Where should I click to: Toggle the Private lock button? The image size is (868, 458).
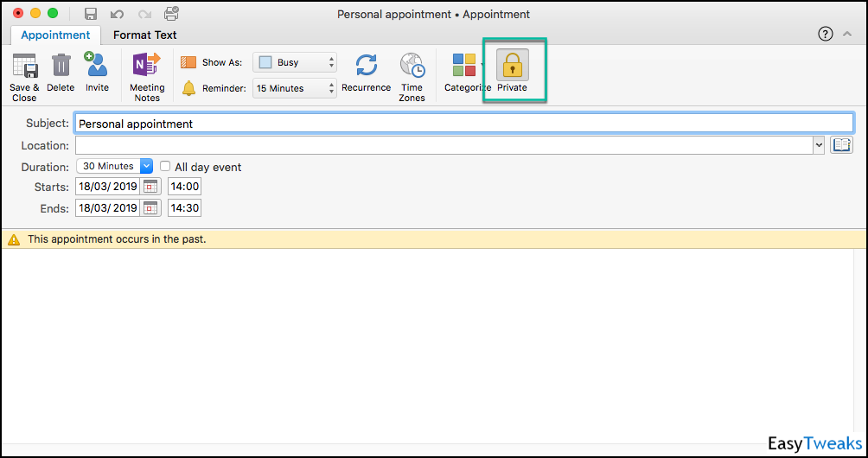tap(512, 67)
